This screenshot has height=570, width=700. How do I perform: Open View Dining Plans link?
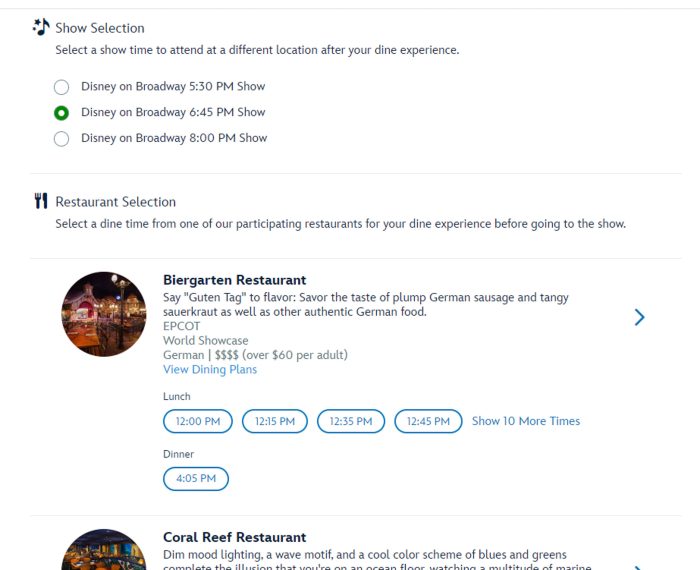[210, 369]
